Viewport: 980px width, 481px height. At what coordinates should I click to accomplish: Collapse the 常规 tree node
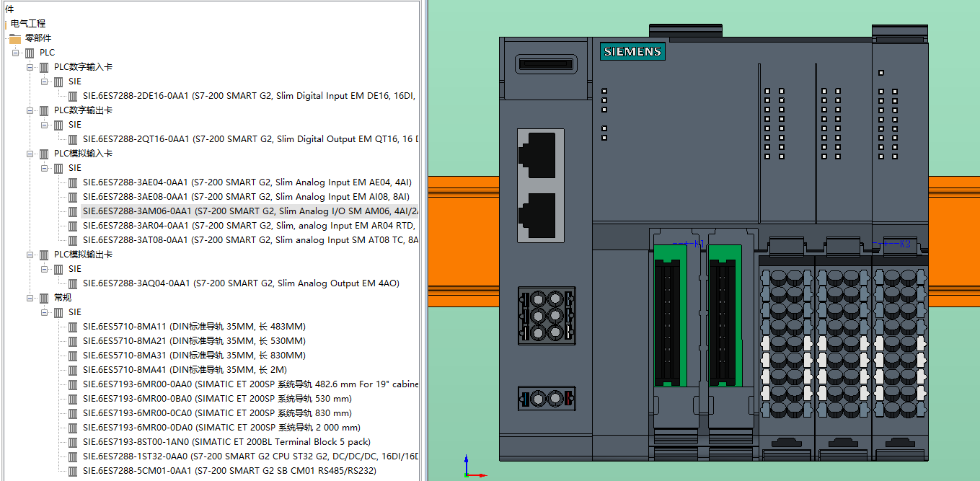(30, 298)
